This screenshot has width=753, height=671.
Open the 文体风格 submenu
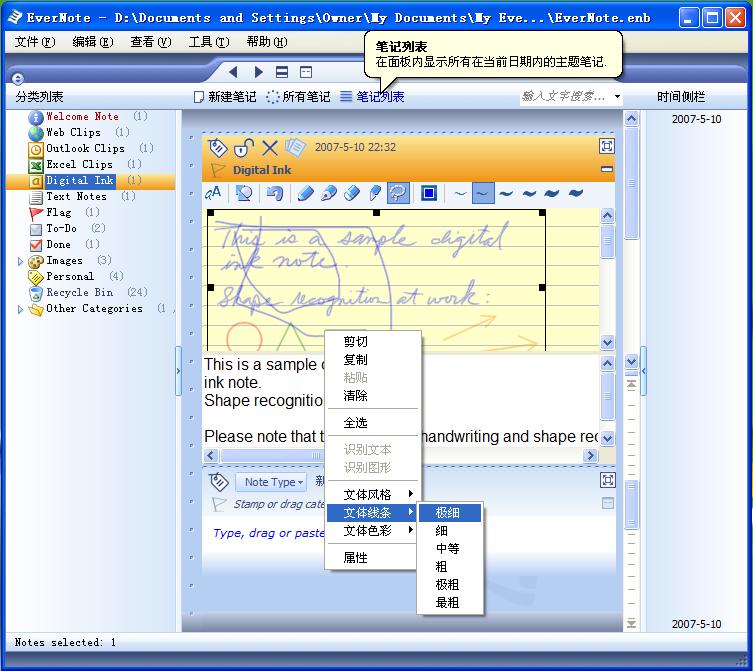371,494
